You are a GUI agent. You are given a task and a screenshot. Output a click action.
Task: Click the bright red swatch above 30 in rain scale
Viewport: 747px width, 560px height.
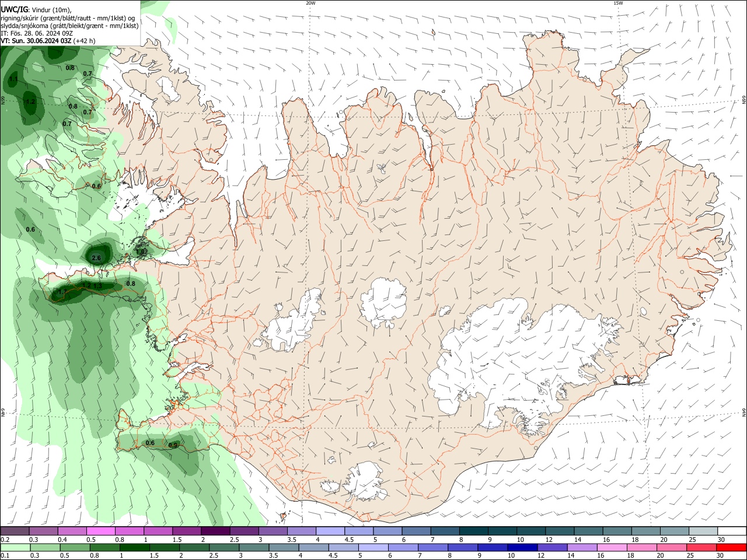point(731,547)
